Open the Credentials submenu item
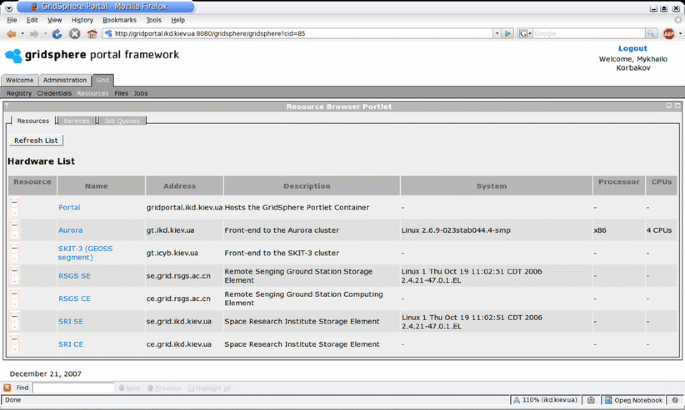This screenshot has width=685, height=410. (x=54, y=93)
